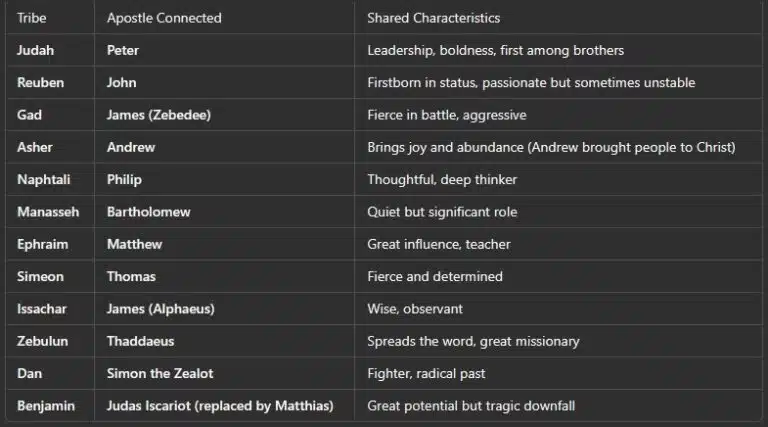Select the Ephraim tribe cell
The height and width of the screenshot is (427, 768).
point(42,244)
